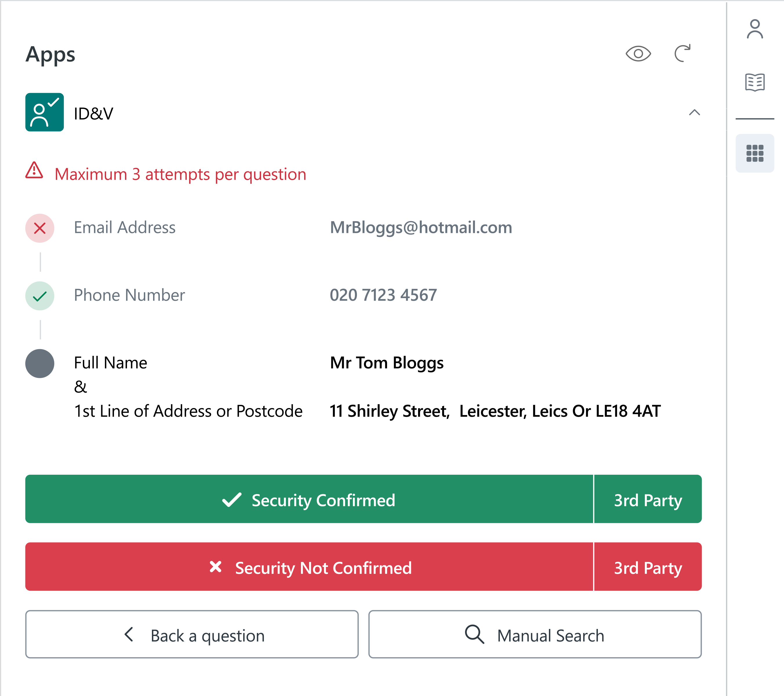Screen dimensions: 784x696
Task: Click the passed Phone Number status icon
Action: coord(40,296)
